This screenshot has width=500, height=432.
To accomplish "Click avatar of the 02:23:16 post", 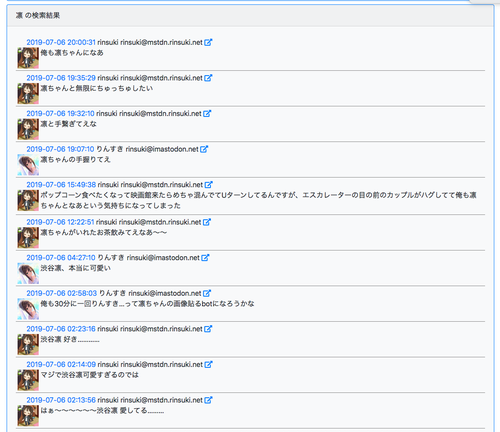I will pyautogui.click(x=28, y=345).
